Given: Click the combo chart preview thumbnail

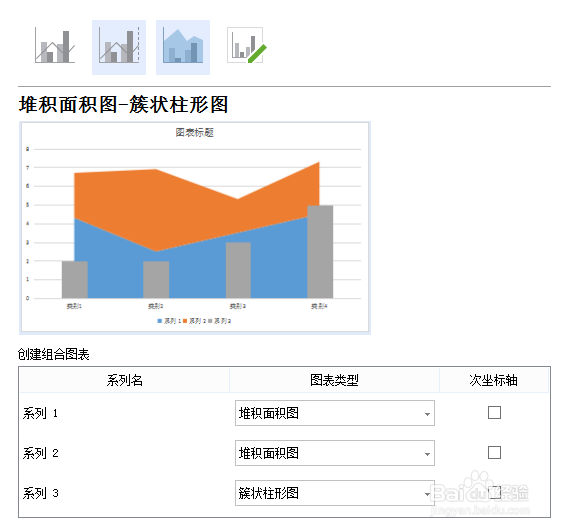Looking at the screenshot, I should point(195,228).
